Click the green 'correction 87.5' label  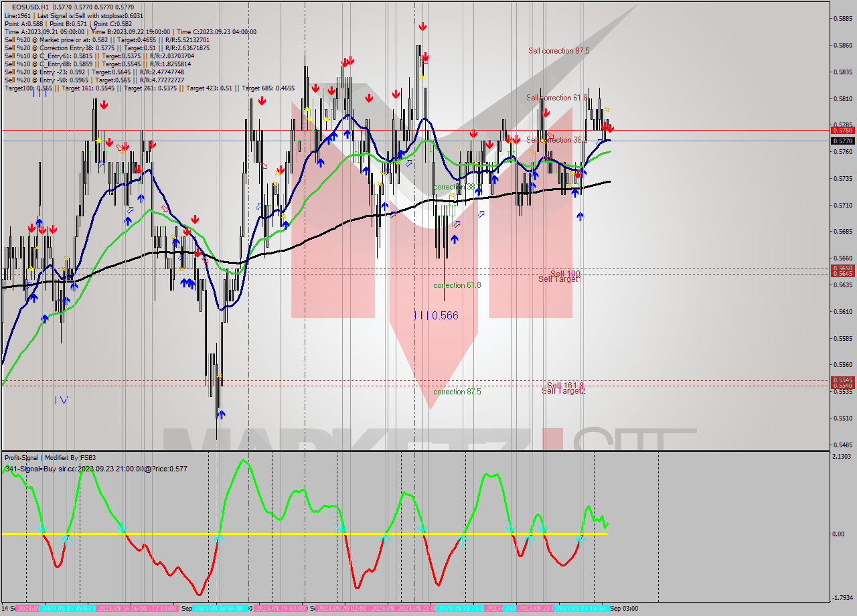click(x=457, y=392)
